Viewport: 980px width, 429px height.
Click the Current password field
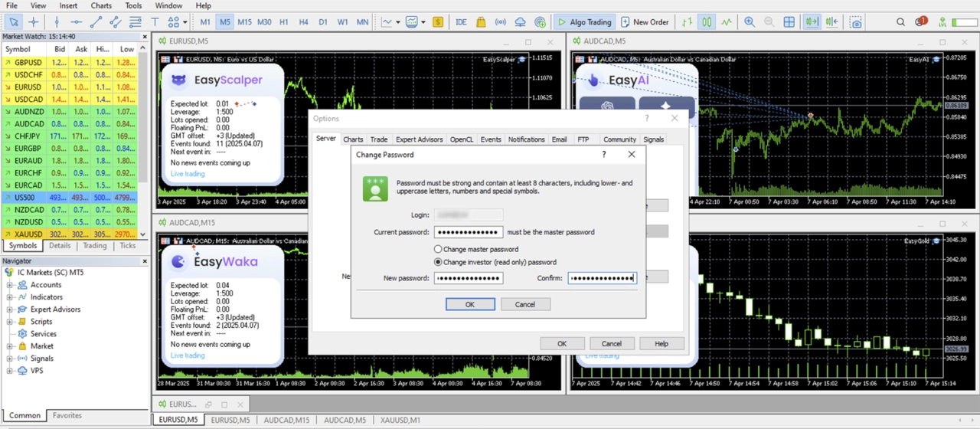click(x=469, y=232)
